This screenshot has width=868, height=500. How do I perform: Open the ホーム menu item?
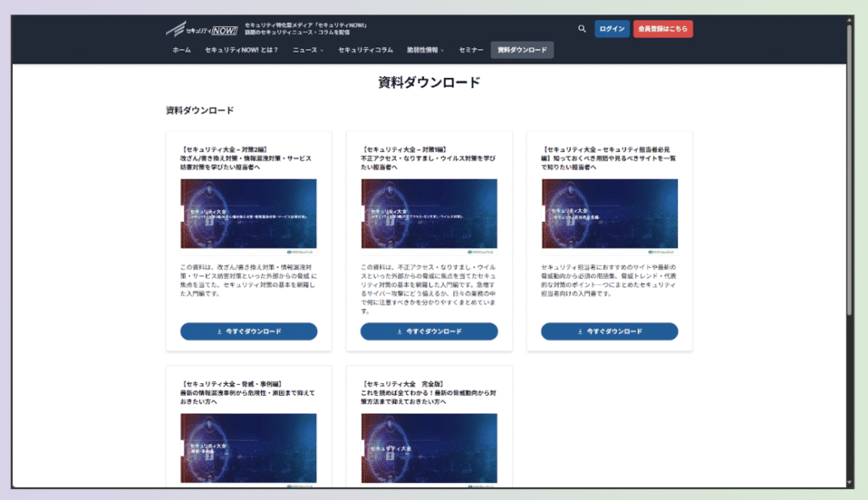(x=181, y=50)
